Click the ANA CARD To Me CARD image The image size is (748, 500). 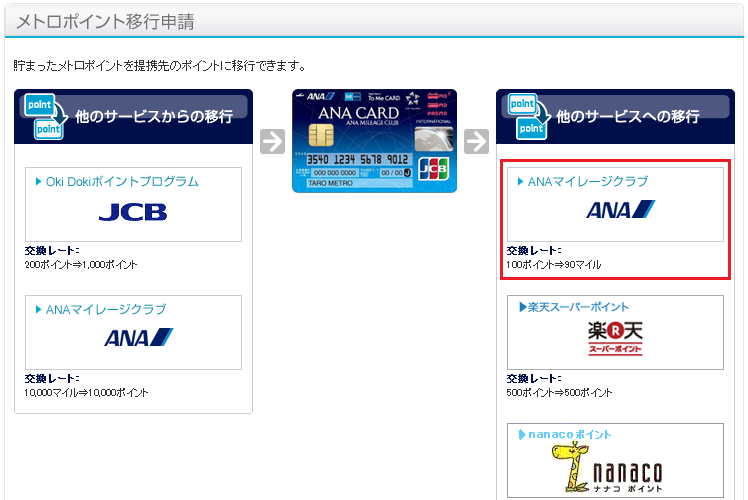[374, 141]
